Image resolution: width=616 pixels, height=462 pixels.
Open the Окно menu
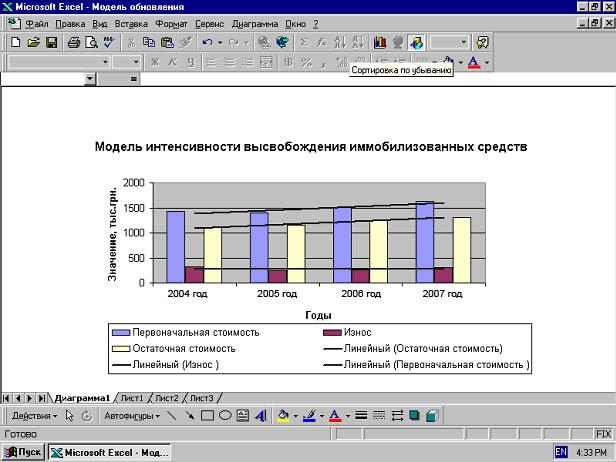pyautogui.click(x=295, y=24)
